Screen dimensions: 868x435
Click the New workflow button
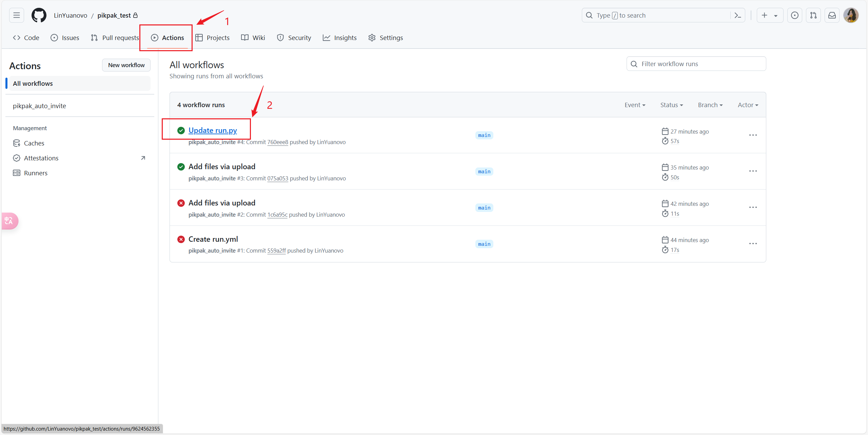(x=126, y=65)
